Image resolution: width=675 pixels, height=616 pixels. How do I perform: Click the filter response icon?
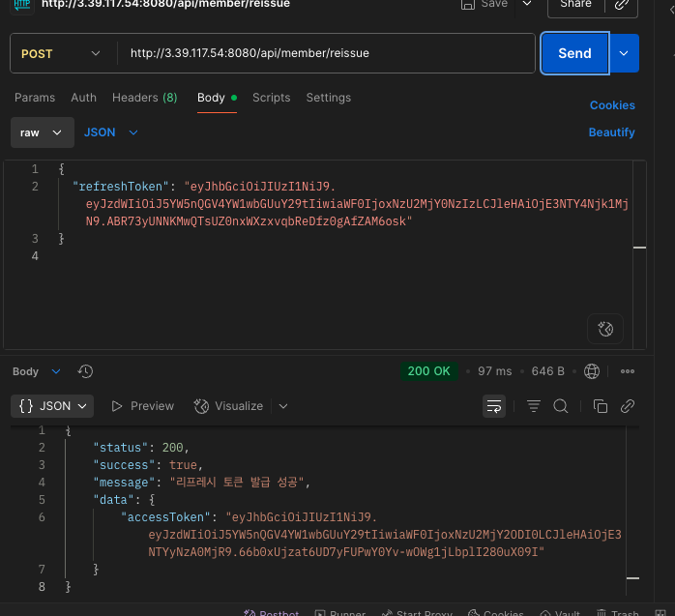coord(534,406)
